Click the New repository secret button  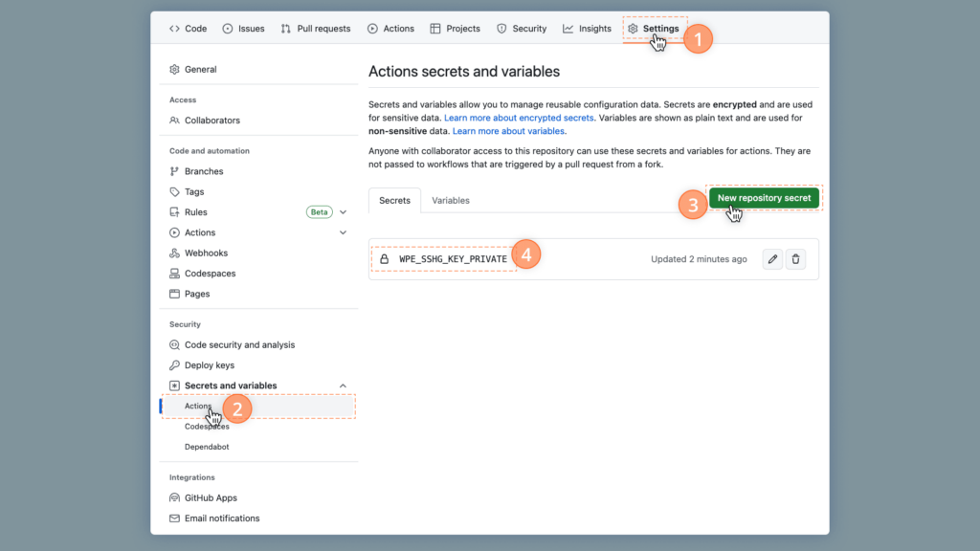764,198
